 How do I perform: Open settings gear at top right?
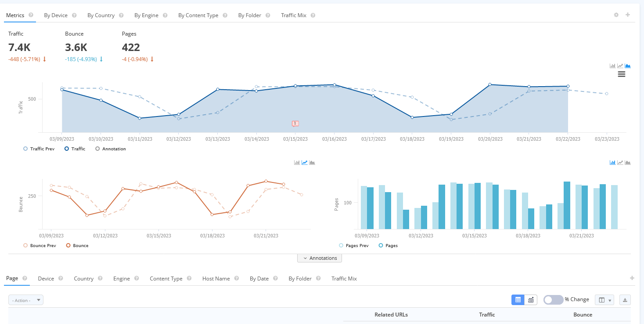point(616,15)
